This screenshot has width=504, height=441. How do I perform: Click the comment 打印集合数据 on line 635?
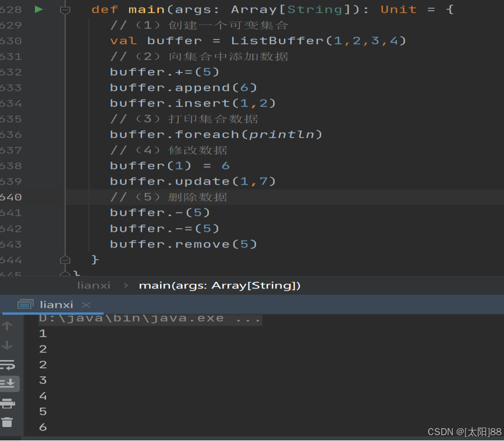(x=213, y=119)
